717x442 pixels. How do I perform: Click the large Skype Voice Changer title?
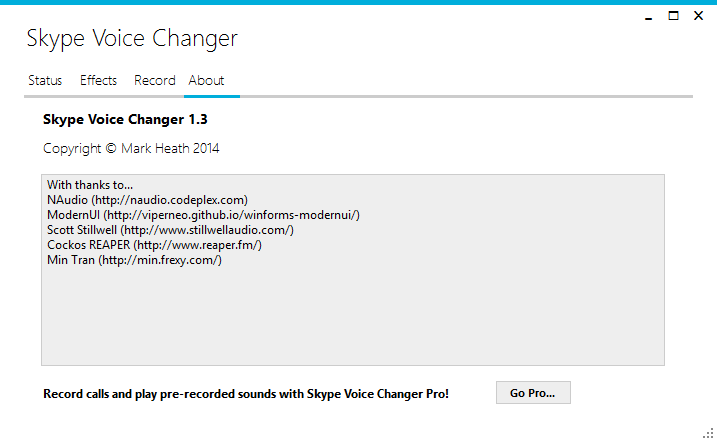132,39
